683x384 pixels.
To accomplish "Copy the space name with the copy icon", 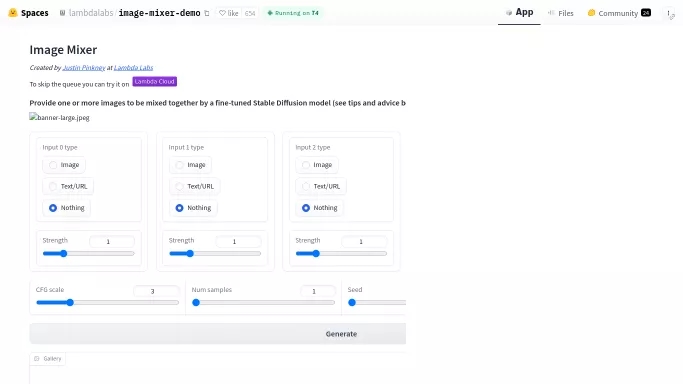I will click(x=207, y=13).
